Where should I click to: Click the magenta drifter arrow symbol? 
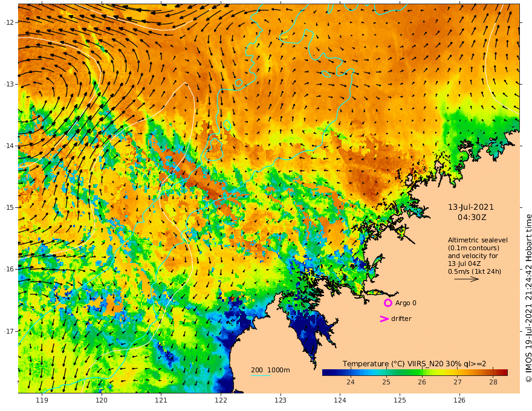[x=384, y=319]
